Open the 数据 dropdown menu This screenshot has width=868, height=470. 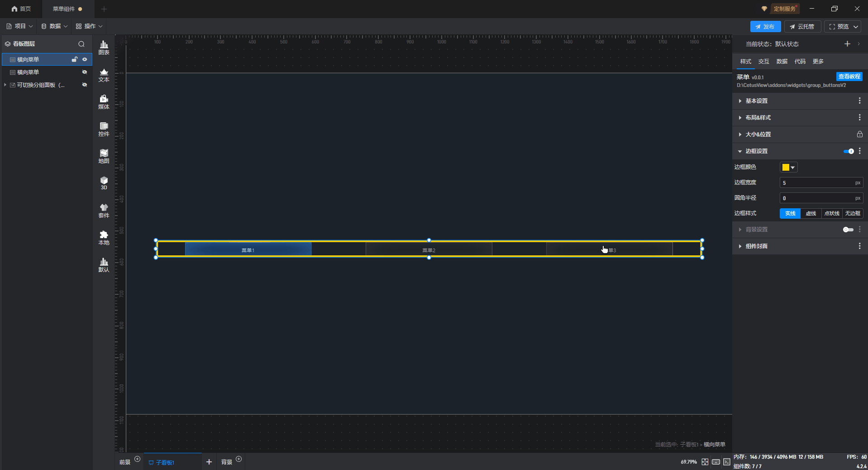pos(54,26)
